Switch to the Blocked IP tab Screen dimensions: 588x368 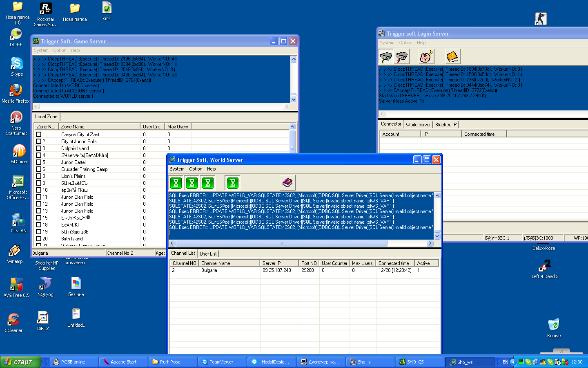pyautogui.click(x=445, y=124)
